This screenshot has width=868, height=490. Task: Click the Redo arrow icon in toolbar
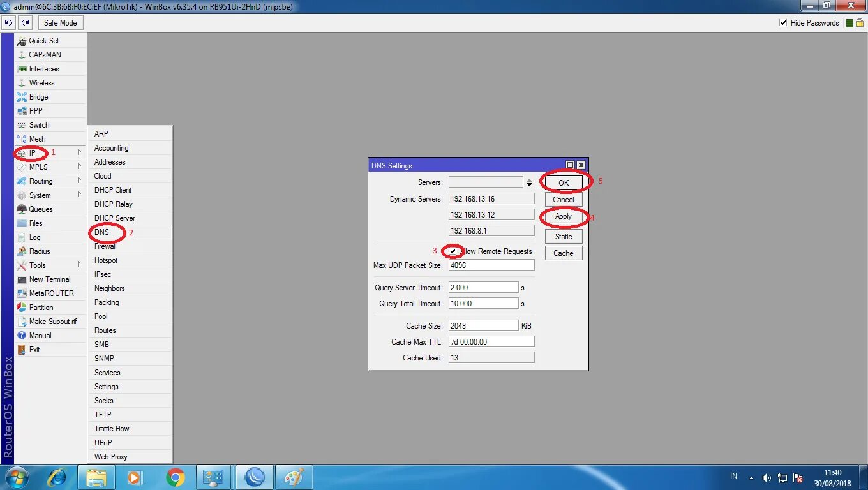click(x=25, y=22)
